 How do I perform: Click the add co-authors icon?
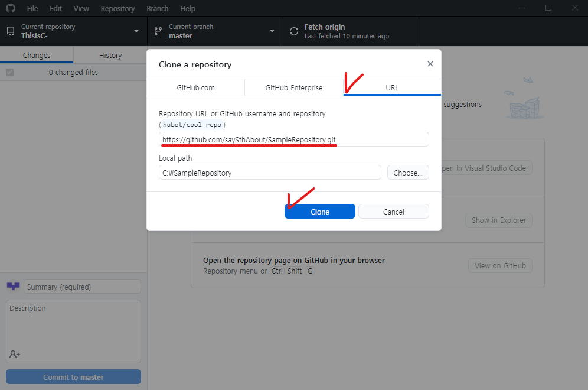click(x=15, y=354)
